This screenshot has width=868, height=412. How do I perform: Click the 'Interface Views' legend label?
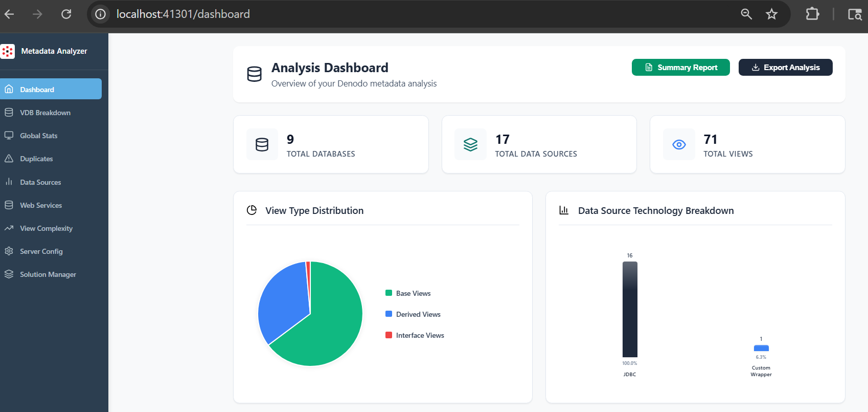coord(420,335)
